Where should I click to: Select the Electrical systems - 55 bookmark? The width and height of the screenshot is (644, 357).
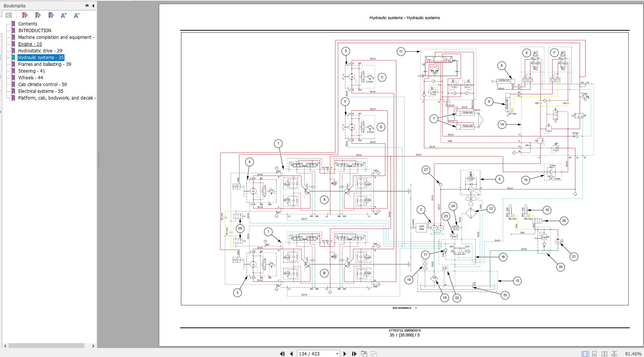[x=40, y=91]
